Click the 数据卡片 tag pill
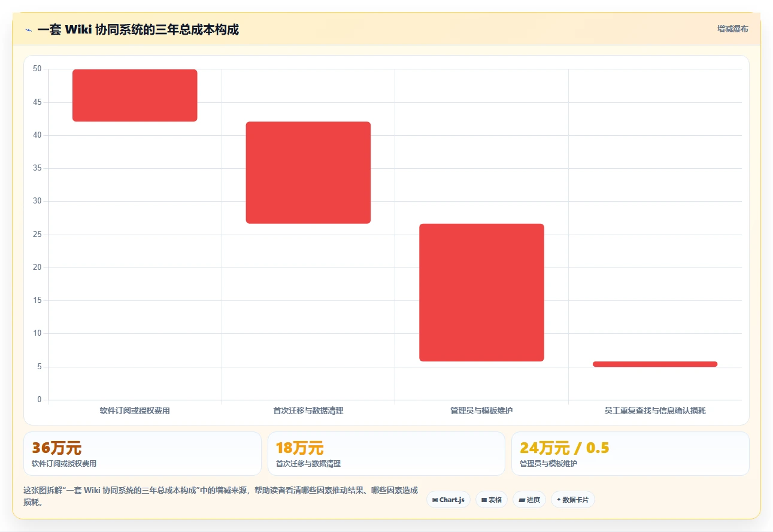 click(x=573, y=500)
